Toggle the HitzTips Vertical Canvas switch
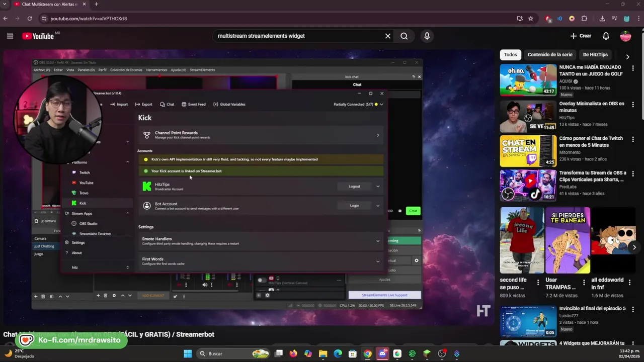 pos(261,280)
